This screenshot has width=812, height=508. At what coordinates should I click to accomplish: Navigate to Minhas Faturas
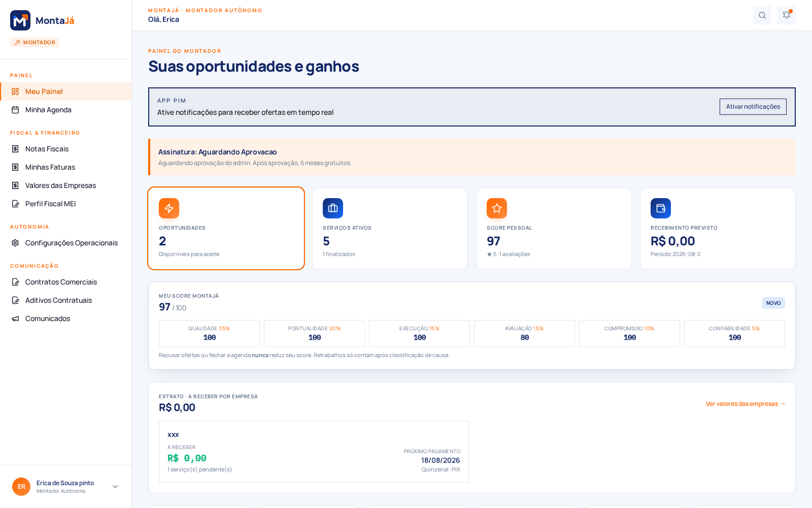[x=66, y=167]
